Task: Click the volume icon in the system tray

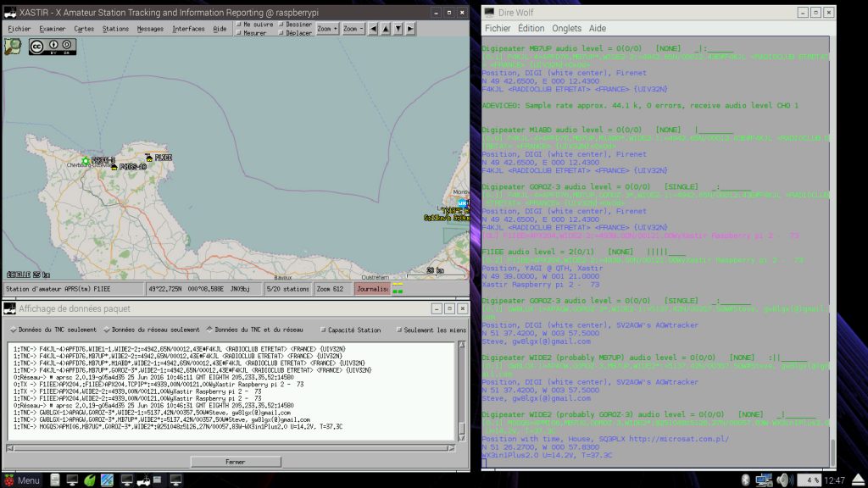Action: coord(782,480)
